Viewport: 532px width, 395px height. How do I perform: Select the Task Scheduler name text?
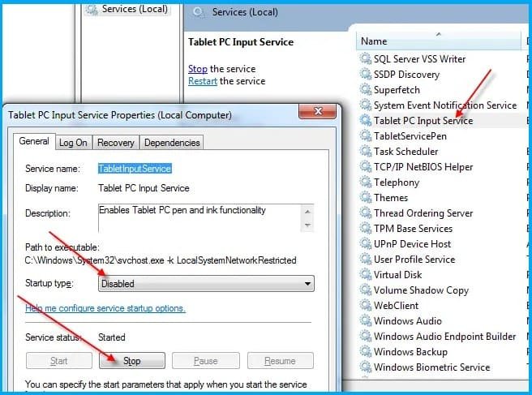(405, 152)
